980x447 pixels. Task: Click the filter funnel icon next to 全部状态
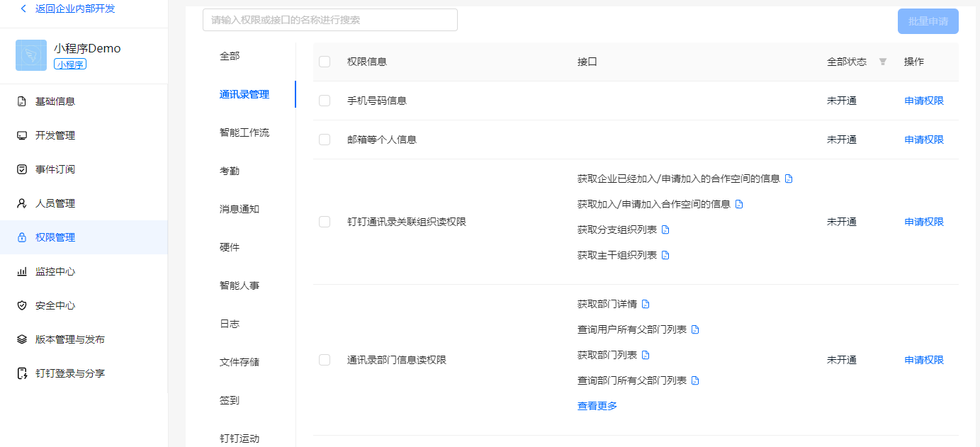883,62
